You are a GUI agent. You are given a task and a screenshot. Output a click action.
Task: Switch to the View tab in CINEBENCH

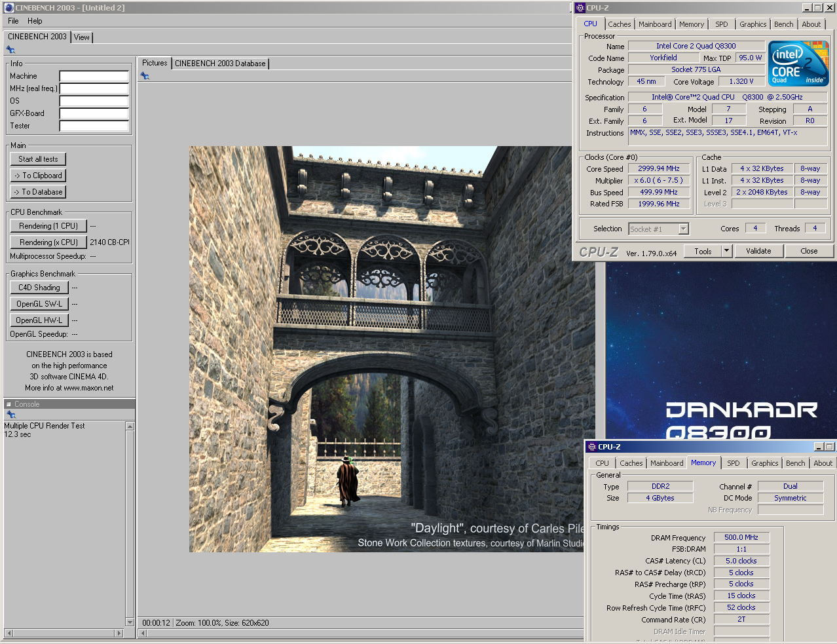click(x=81, y=37)
